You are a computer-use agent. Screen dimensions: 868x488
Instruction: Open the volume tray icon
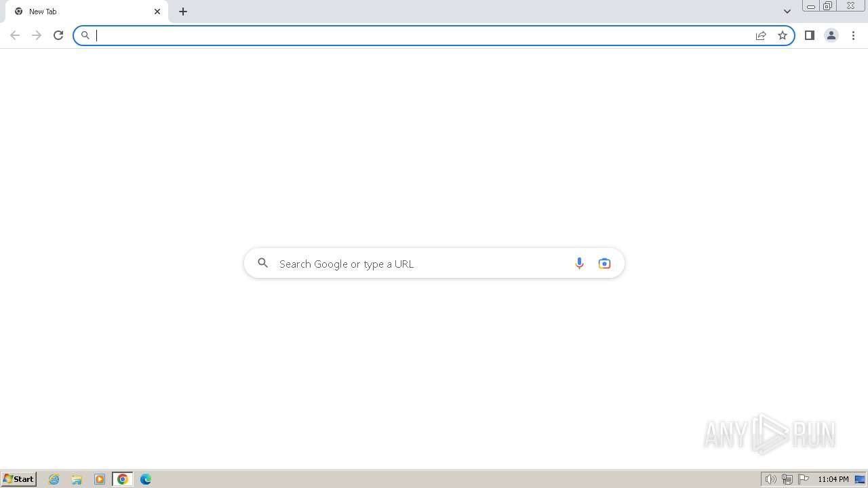(771, 479)
